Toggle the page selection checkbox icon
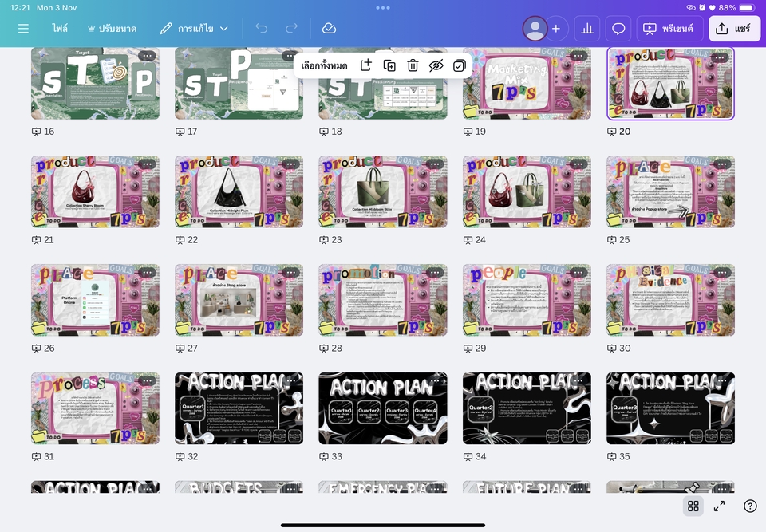 [x=459, y=65]
